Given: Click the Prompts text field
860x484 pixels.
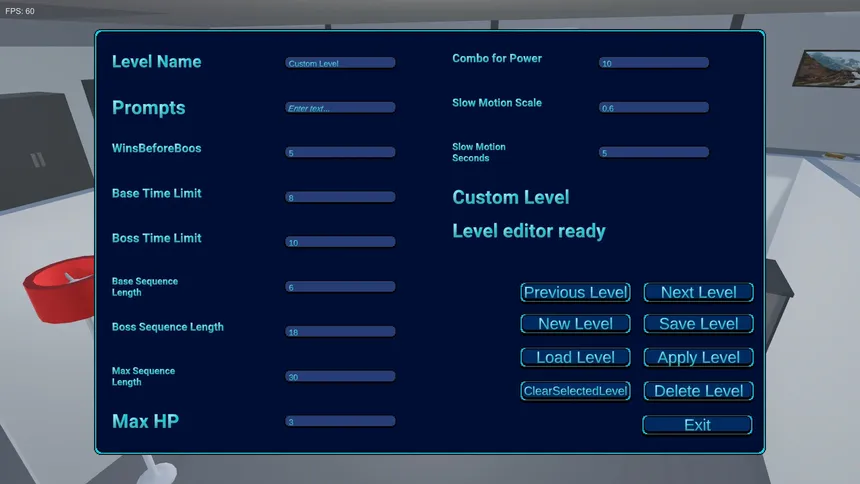Looking at the screenshot, I should [340, 108].
